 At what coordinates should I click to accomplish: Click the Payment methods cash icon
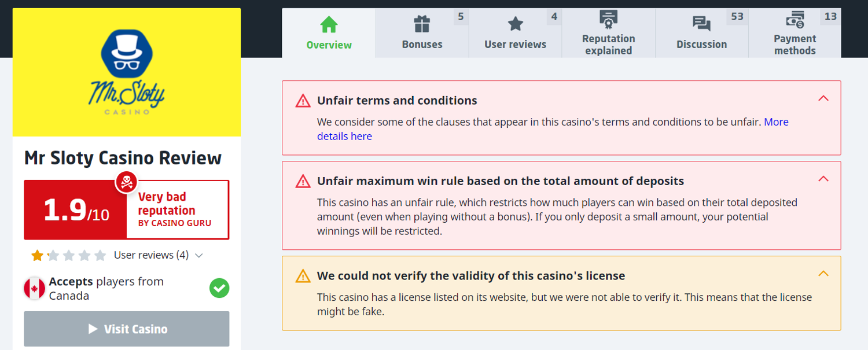[795, 19]
